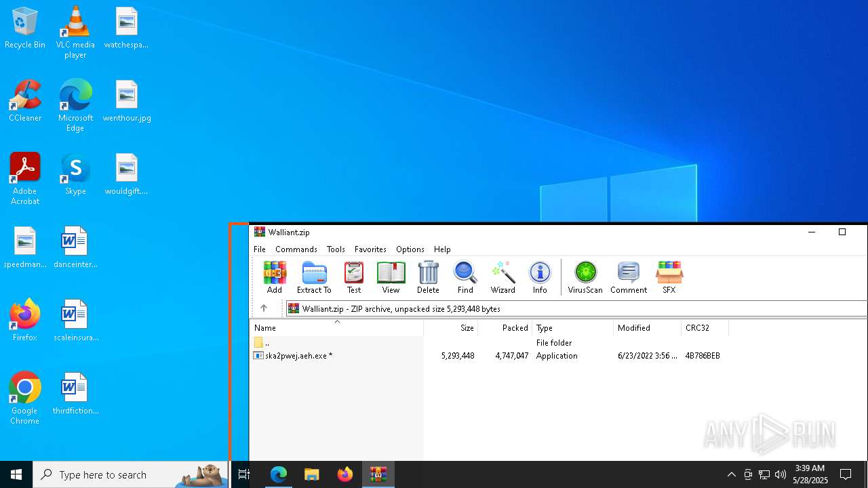Screen dimensions: 868x488
Task: Click the archive path address field
Action: tap(576, 308)
